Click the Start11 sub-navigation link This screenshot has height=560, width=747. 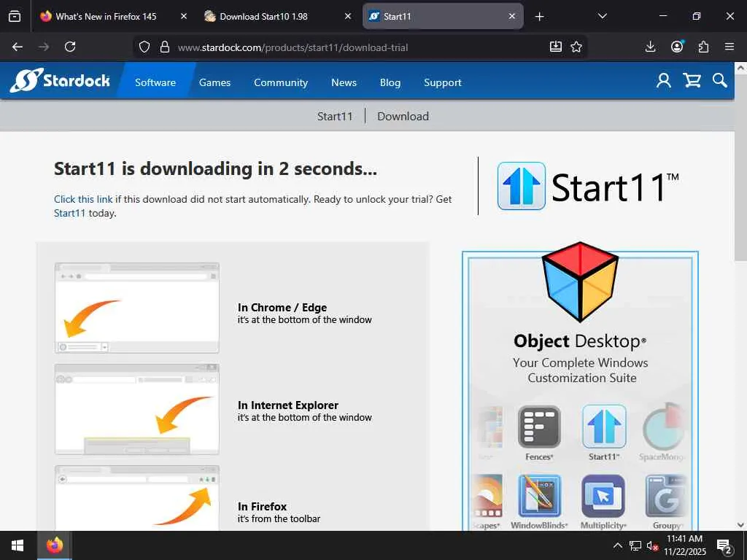pyautogui.click(x=335, y=116)
